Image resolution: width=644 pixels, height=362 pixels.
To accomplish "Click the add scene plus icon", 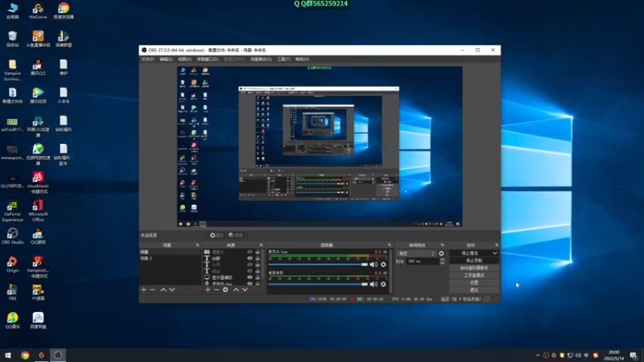I will pyautogui.click(x=144, y=290).
